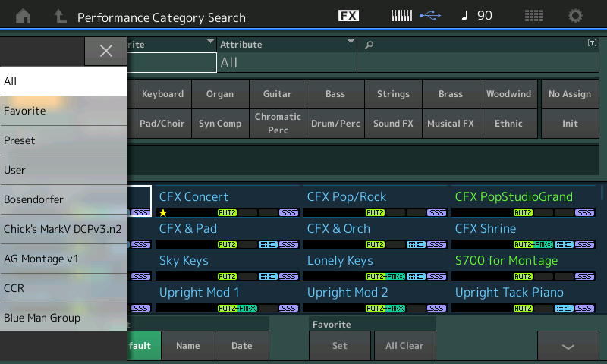Image resolution: width=607 pixels, height=364 pixels.
Task: Select Chick's MarkV DCPv3.n2 library
Action: [64, 229]
